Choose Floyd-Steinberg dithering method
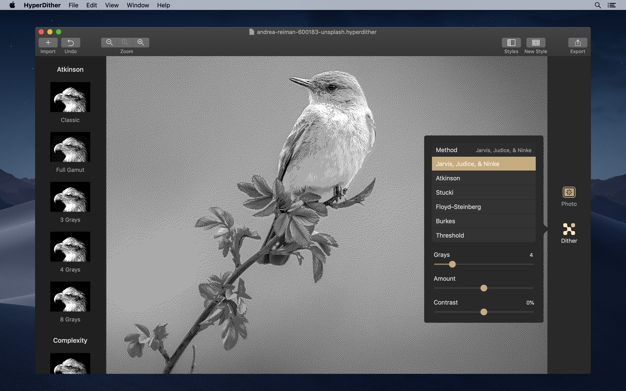Viewport: 626px width, 391px height. (483, 207)
